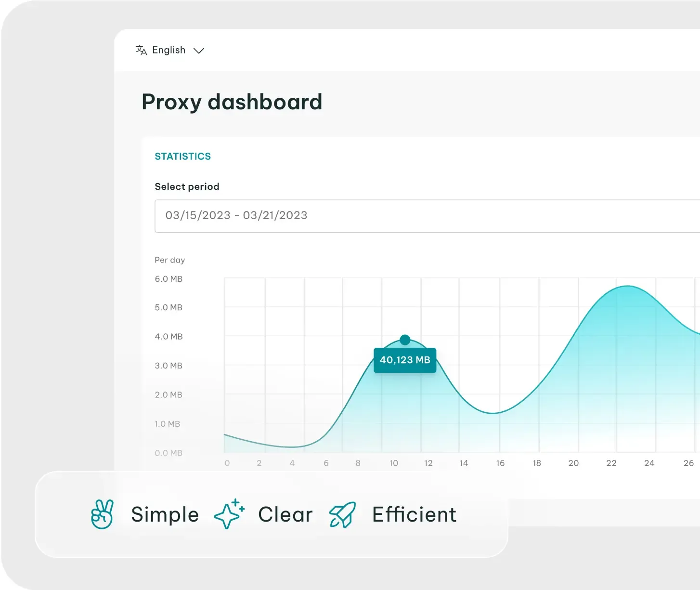Click the peace hand Simple icon
The height and width of the screenshot is (590, 700).
coord(102,514)
